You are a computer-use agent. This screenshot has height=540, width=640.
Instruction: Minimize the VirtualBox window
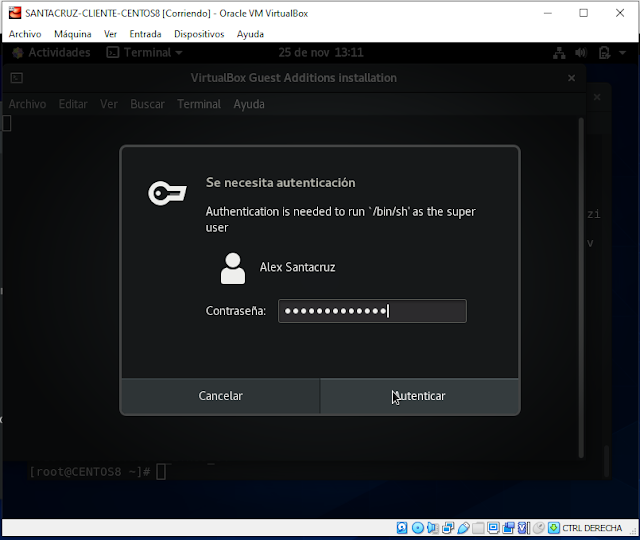(548, 13)
